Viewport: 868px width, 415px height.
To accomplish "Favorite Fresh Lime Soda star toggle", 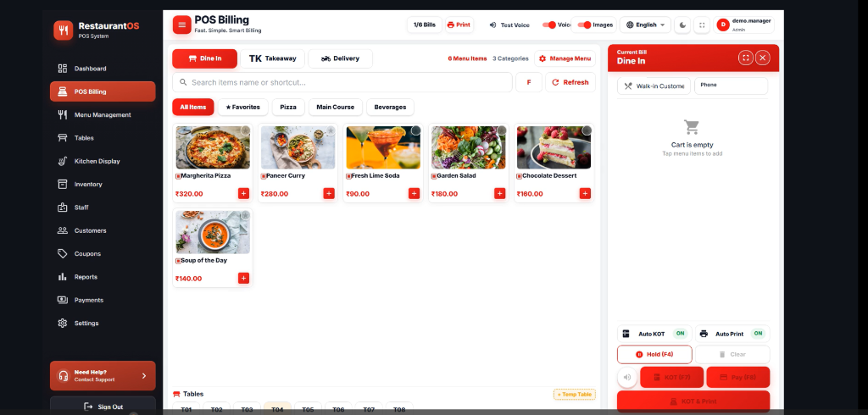I will click(415, 130).
